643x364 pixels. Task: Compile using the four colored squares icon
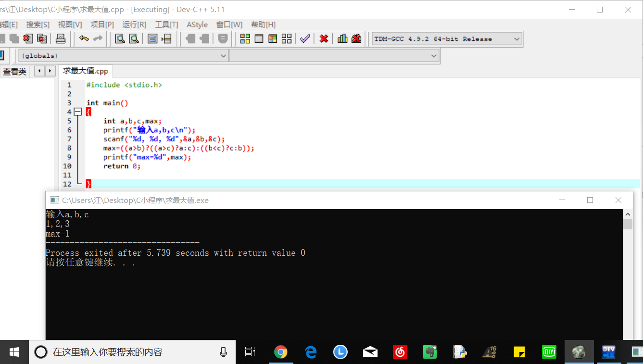[245, 39]
